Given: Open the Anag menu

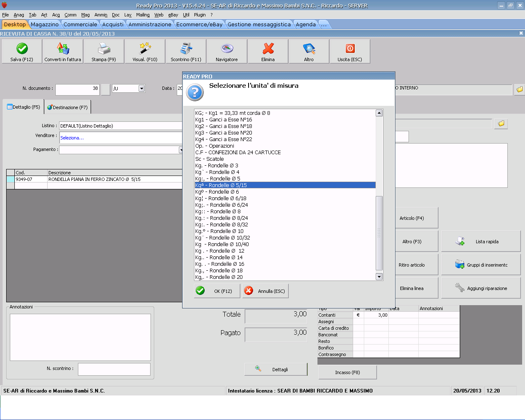Looking at the screenshot, I should tap(19, 15).
